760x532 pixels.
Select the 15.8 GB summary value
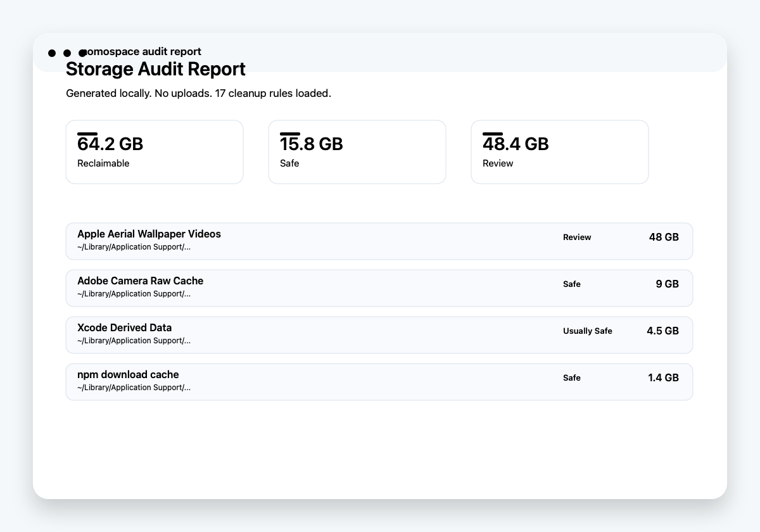pos(311,144)
